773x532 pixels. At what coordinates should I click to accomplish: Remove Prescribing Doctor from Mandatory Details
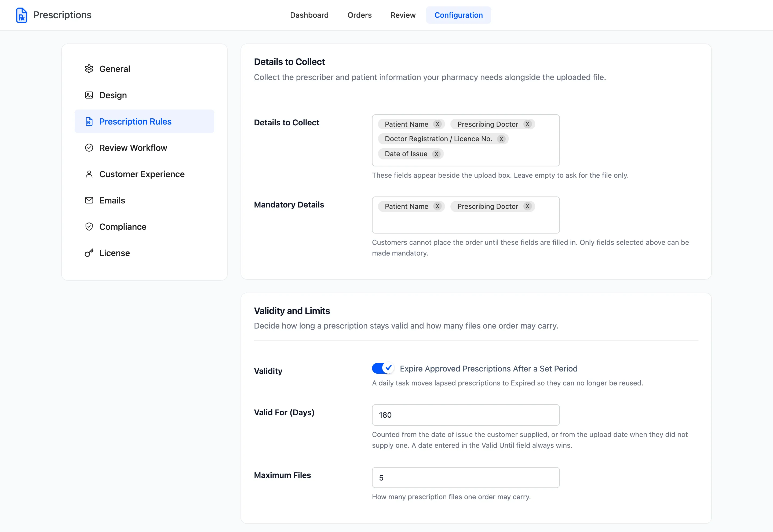[527, 206]
